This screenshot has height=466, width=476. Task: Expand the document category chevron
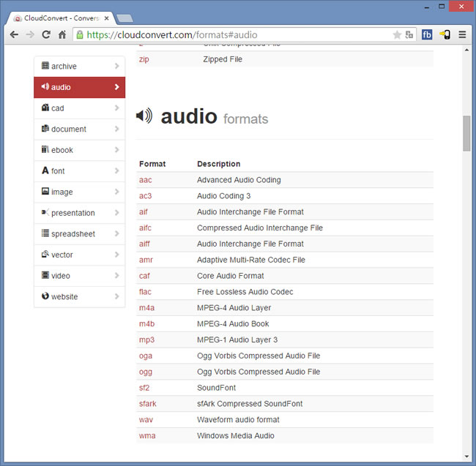[116, 129]
